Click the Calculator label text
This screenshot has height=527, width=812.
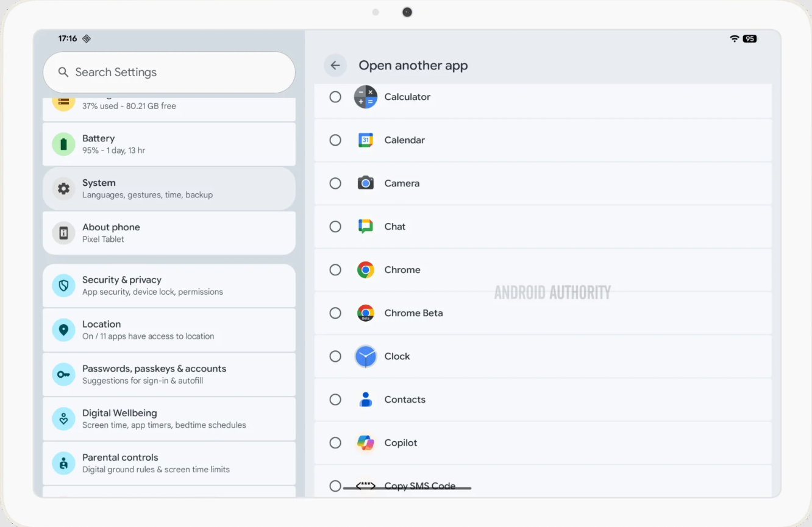(407, 97)
